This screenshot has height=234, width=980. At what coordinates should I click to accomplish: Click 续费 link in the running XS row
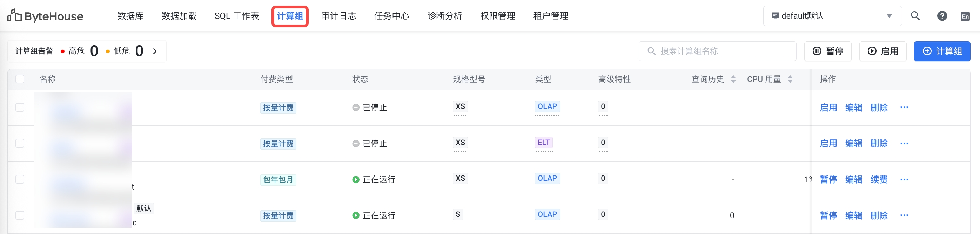coord(878,179)
